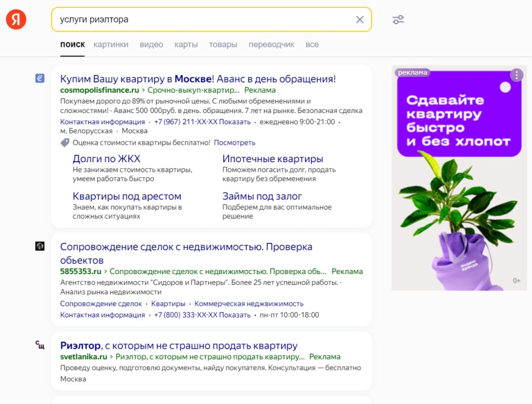The image size is (532, 404).
Task: Open 'Квартиры' quick link
Action: click(168, 303)
